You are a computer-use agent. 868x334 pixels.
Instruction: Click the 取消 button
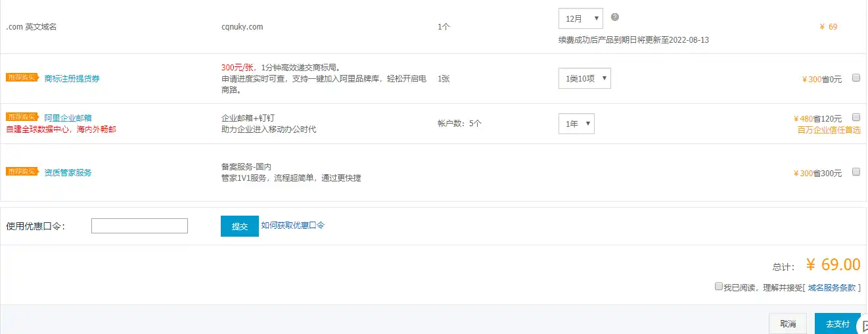(788, 323)
